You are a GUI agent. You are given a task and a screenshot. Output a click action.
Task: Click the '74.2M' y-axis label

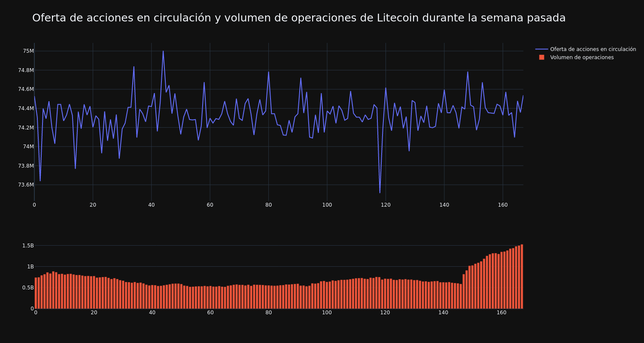coord(26,127)
